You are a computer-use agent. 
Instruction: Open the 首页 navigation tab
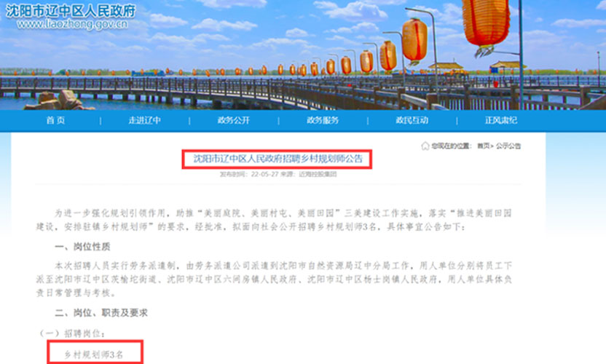point(55,120)
